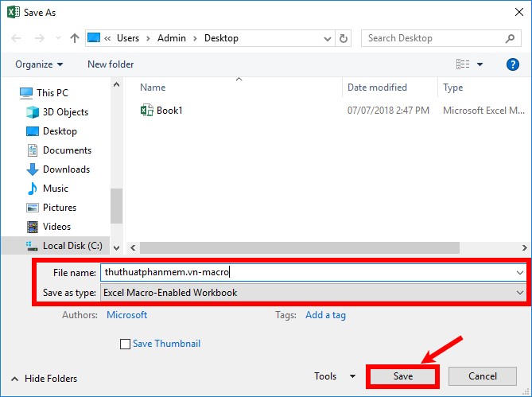Click the This PC monitor icon
Screen dimensions: 532x397
(25, 93)
